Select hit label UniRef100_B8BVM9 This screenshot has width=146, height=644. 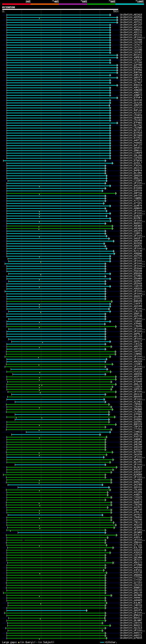point(131,301)
